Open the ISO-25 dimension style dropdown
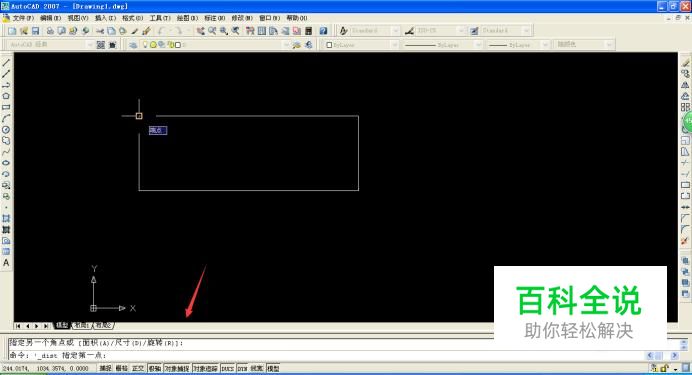Viewport: 692px width, 375px height. coord(461,31)
